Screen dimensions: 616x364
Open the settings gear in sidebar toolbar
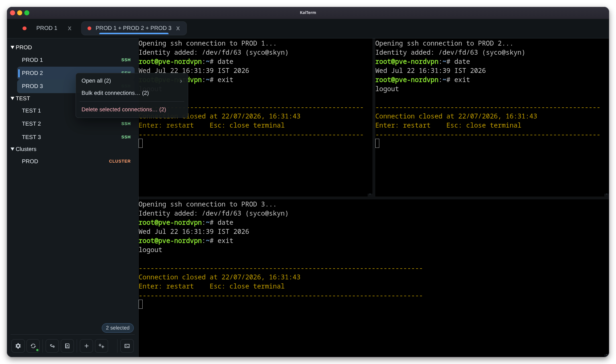[18, 346]
